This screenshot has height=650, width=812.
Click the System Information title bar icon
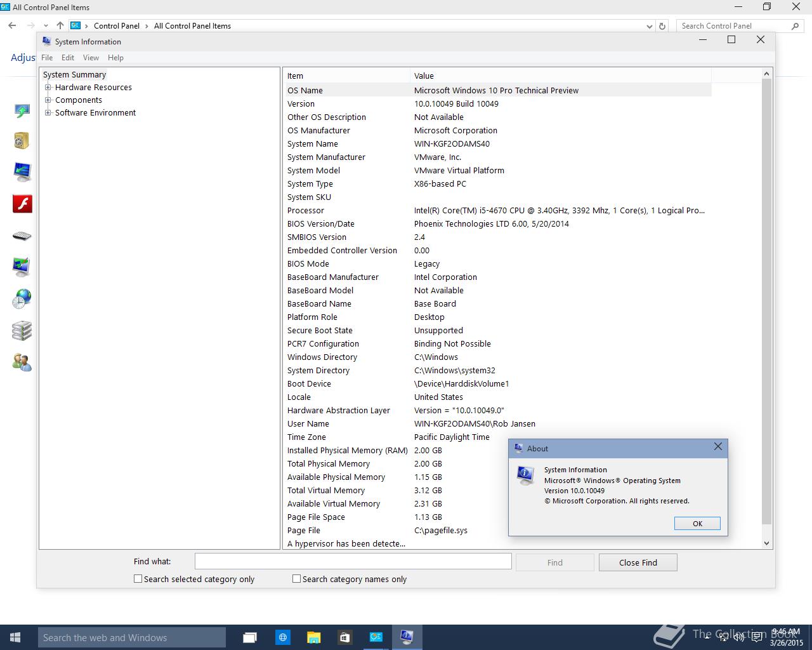pos(46,41)
